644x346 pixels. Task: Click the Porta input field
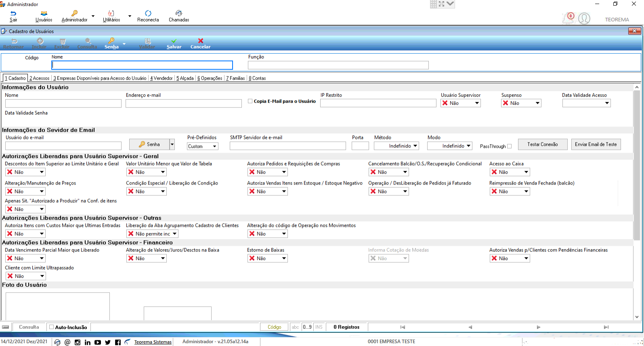(x=360, y=146)
